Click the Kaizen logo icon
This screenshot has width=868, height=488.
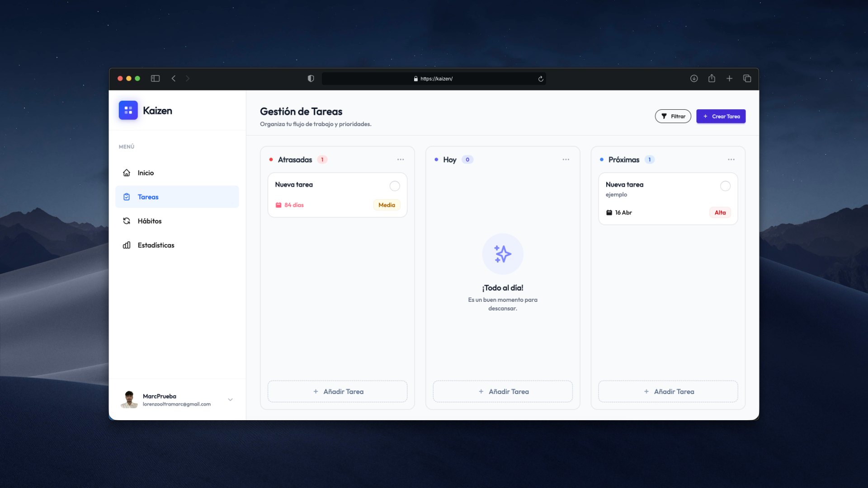tap(128, 110)
